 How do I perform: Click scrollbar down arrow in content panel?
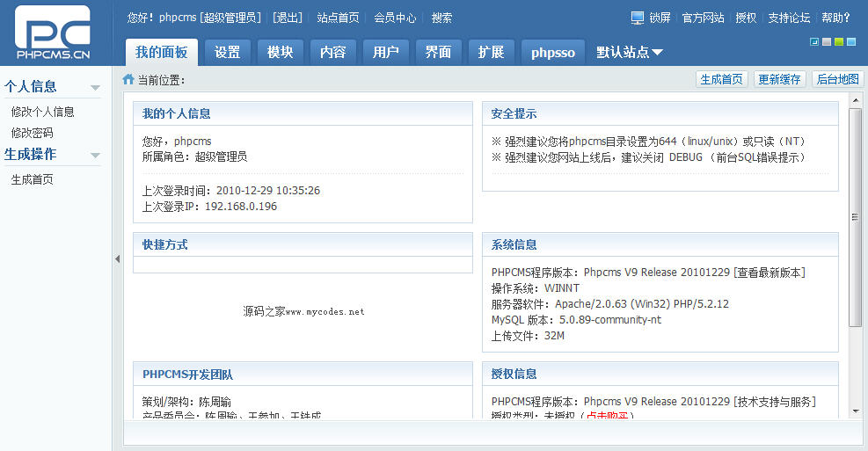coord(856,411)
